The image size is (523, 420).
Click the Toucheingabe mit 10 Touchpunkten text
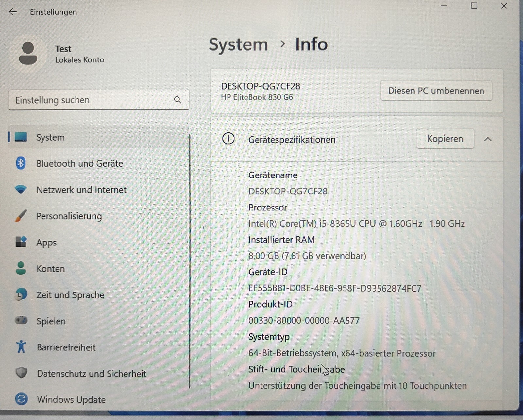[358, 386]
